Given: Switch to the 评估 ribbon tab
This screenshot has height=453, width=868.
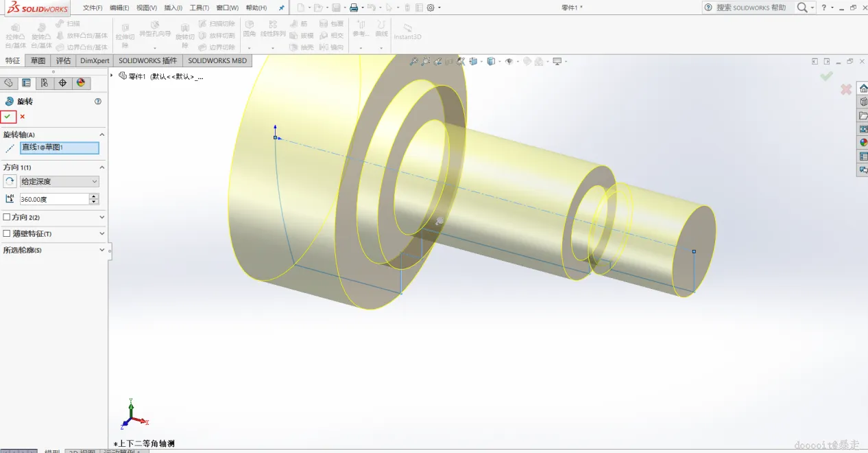Looking at the screenshot, I should point(63,60).
